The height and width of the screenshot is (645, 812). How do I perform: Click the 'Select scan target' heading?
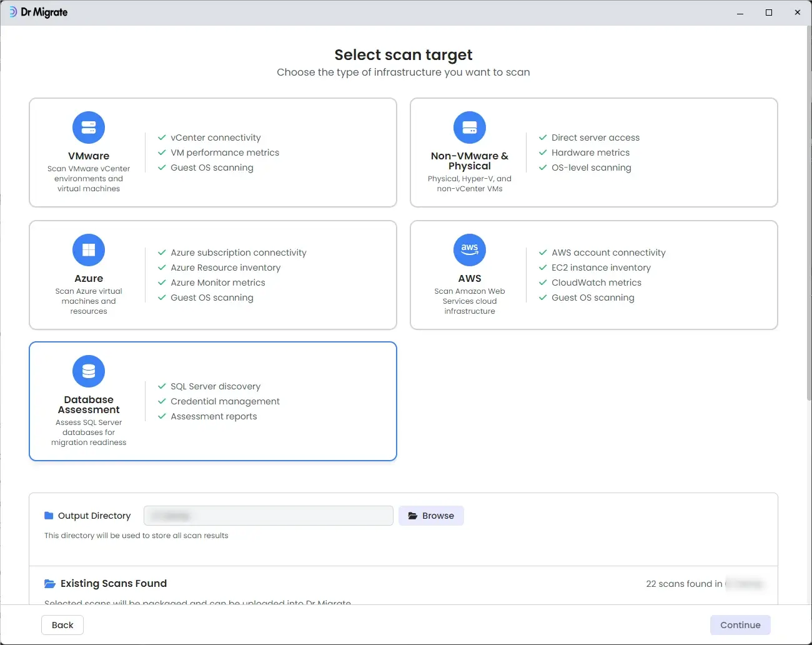coord(404,55)
